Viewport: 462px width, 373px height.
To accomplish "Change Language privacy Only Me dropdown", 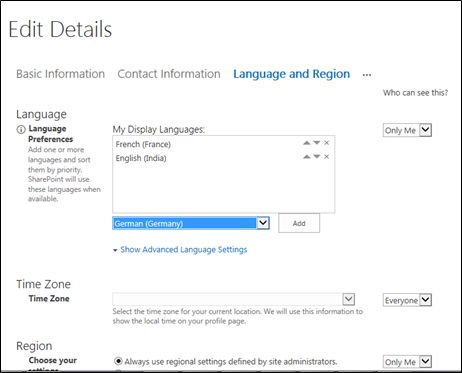I will point(407,130).
